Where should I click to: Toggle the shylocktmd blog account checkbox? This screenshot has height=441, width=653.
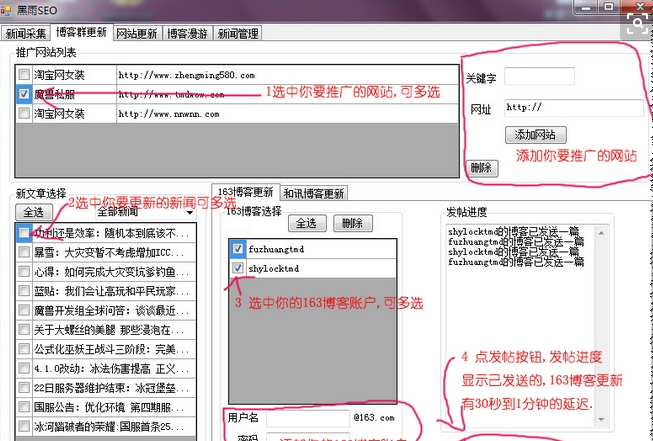coord(237,268)
